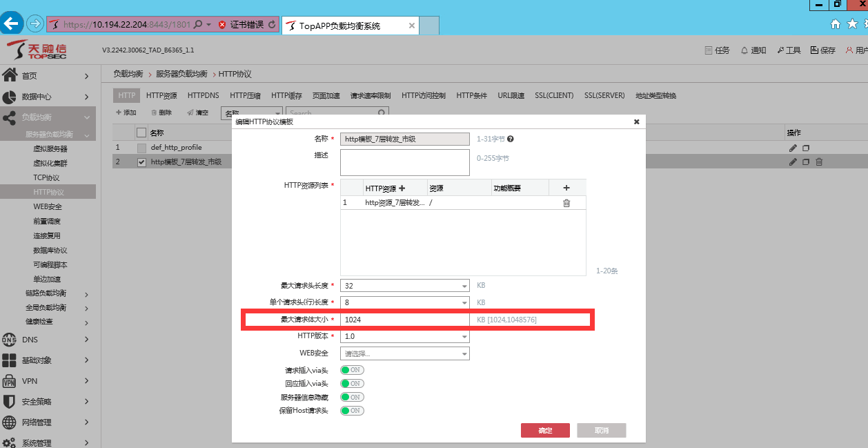Click the delete trash icon for http模板_7层转发_市级
The height and width of the screenshot is (448, 868).
819,162
